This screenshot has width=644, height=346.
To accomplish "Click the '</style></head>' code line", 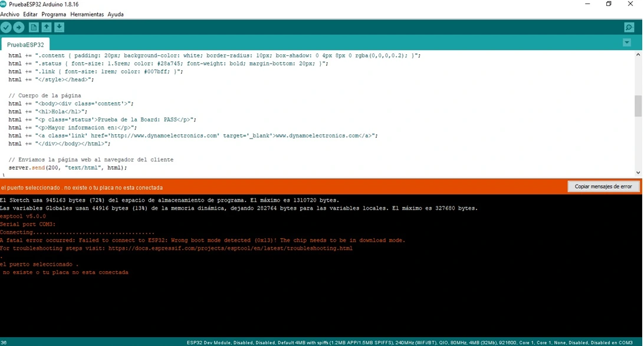I will [51, 80].
